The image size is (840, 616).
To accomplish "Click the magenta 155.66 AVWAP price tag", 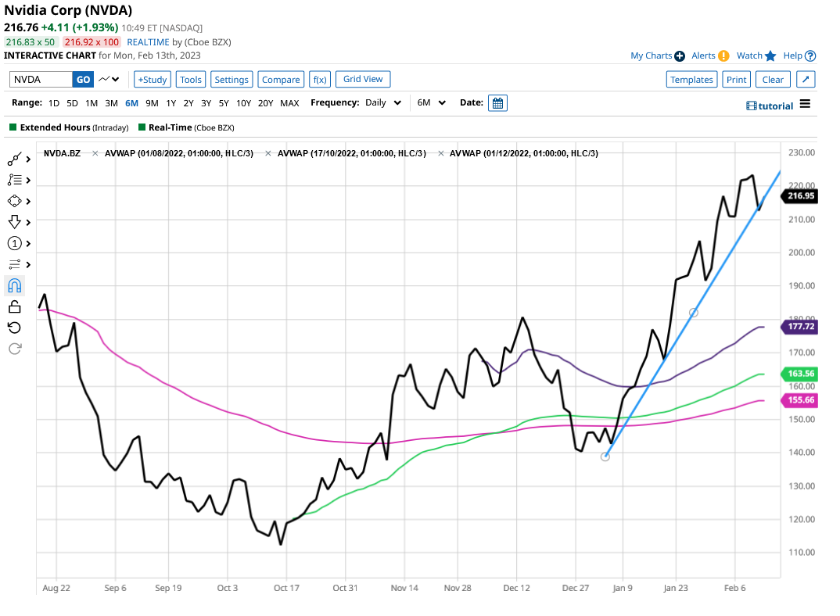I will tap(800, 399).
